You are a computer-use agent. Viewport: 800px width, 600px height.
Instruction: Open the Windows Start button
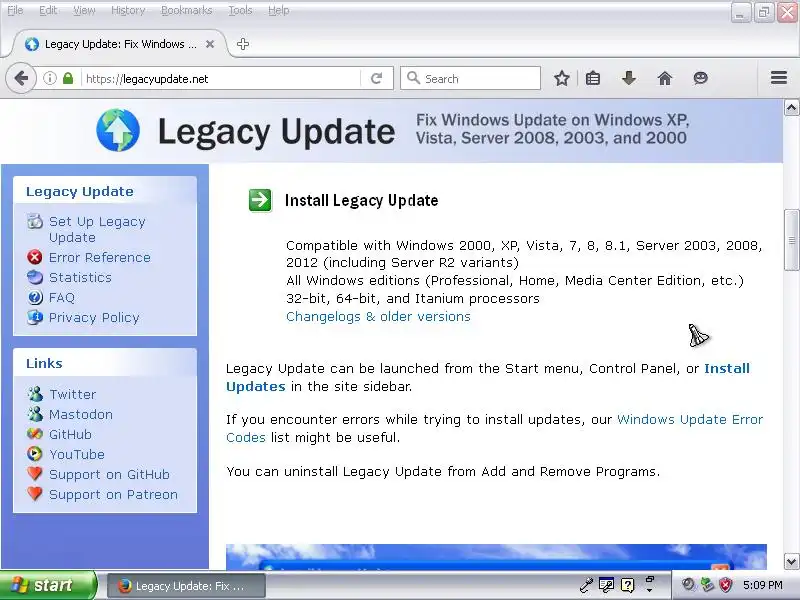[47, 585]
